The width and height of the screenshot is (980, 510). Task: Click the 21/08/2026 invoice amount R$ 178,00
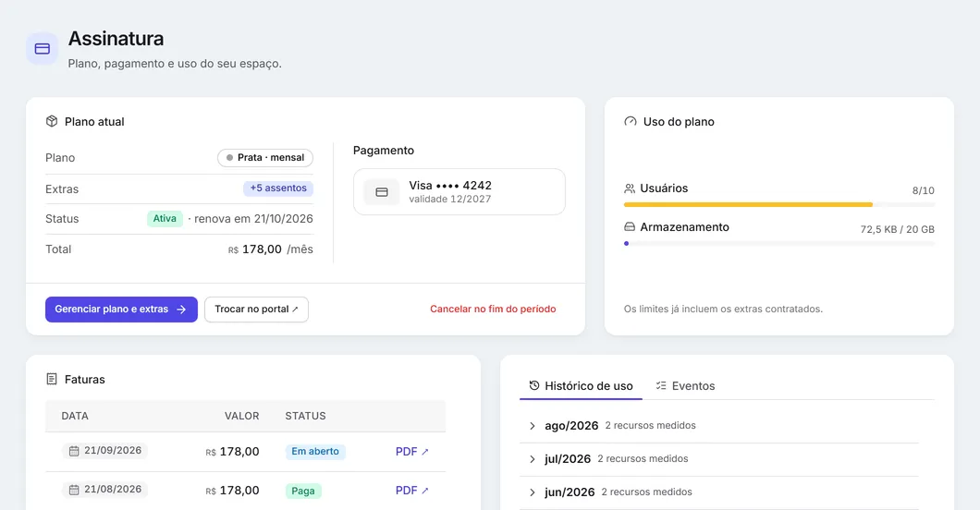point(232,491)
